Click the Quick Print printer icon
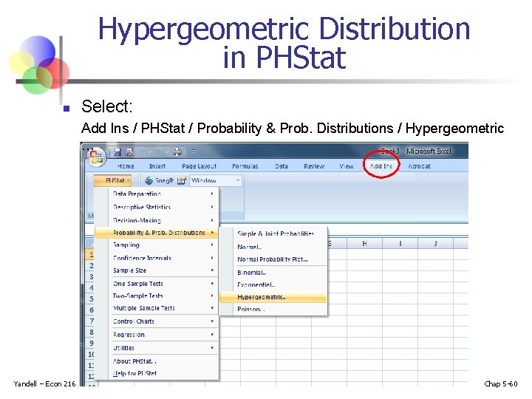The image size is (532, 399). [x=177, y=151]
